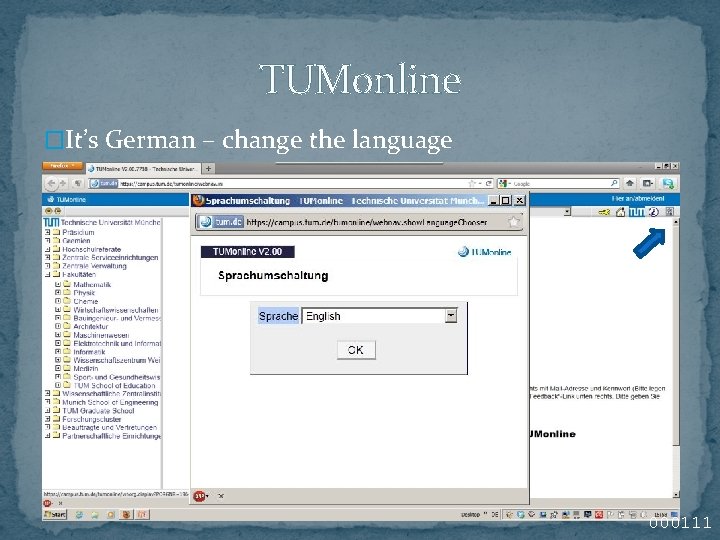The height and width of the screenshot is (540, 720).
Task: Open Technische Universität München tree root
Action: (x=111, y=222)
